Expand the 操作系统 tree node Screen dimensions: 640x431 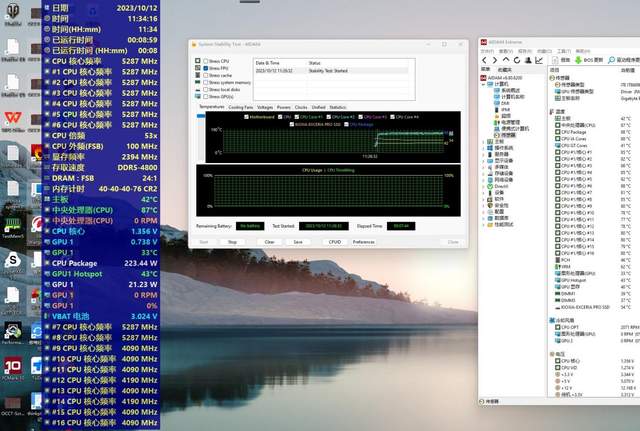click(x=484, y=148)
